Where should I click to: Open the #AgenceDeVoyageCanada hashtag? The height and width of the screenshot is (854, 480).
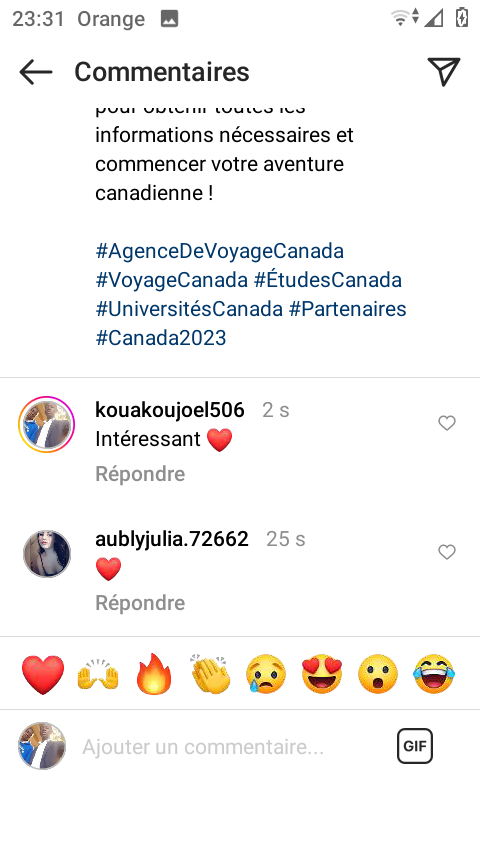click(x=220, y=251)
